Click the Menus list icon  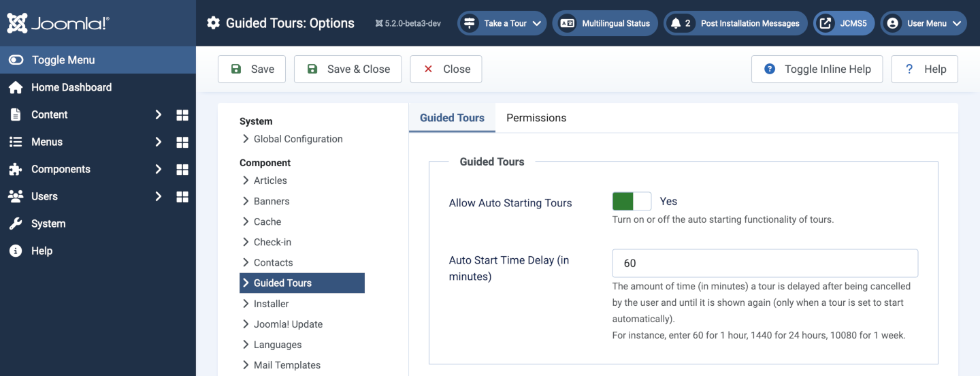(16, 142)
